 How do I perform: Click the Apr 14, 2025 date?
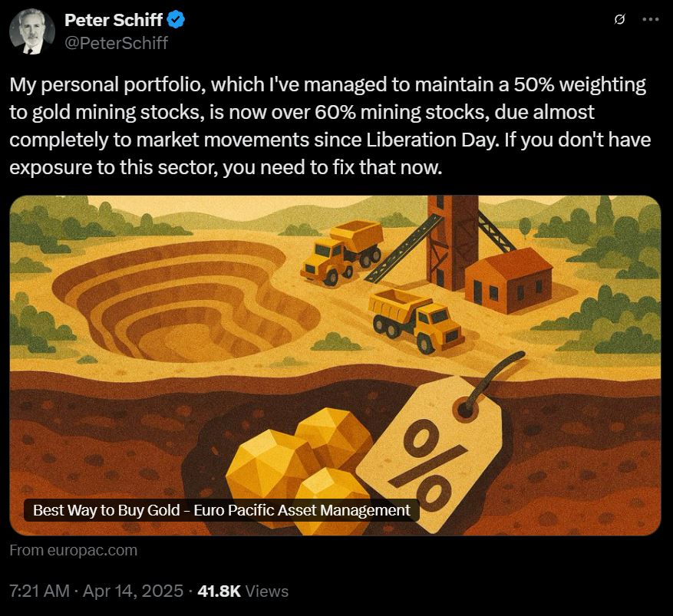(x=133, y=591)
